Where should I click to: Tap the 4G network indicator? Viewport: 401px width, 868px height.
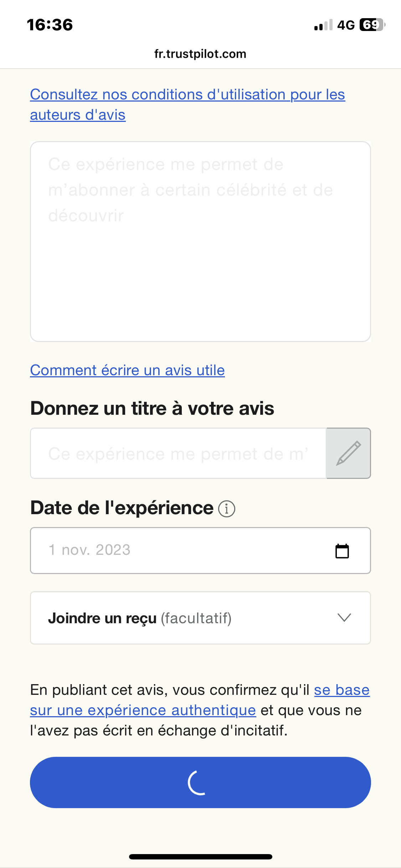click(x=346, y=25)
